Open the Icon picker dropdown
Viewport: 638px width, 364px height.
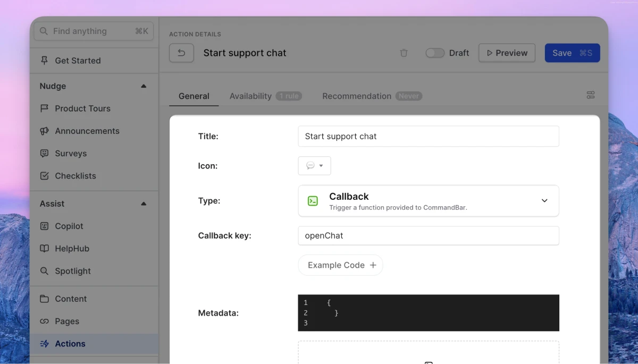pyautogui.click(x=315, y=166)
